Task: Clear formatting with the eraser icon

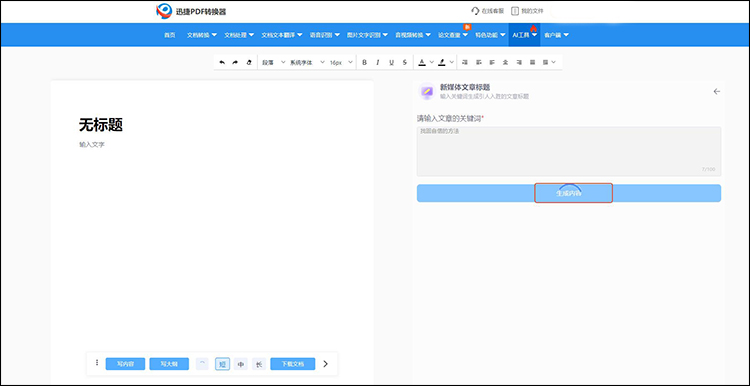Action: (x=248, y=62)
